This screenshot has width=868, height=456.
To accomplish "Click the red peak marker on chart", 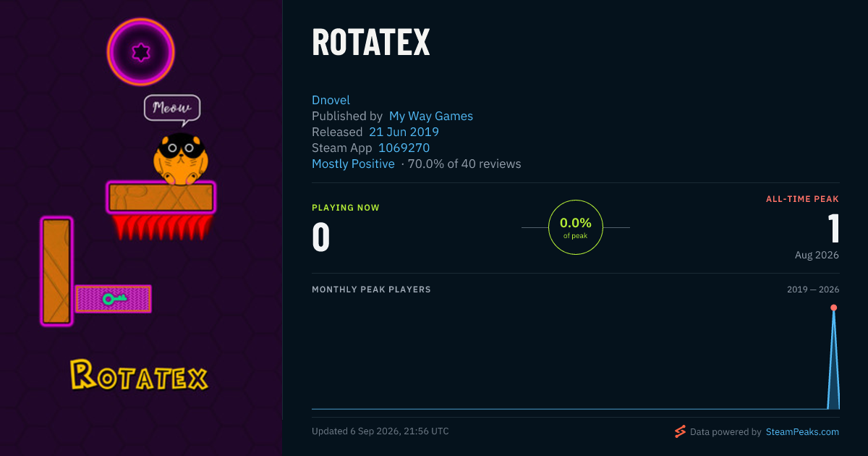I will coord(833,308).
